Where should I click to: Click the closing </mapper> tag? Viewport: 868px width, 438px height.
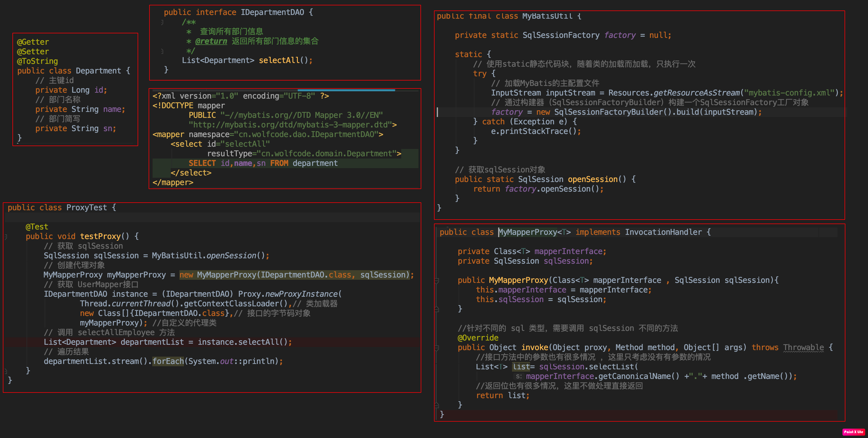173,182
